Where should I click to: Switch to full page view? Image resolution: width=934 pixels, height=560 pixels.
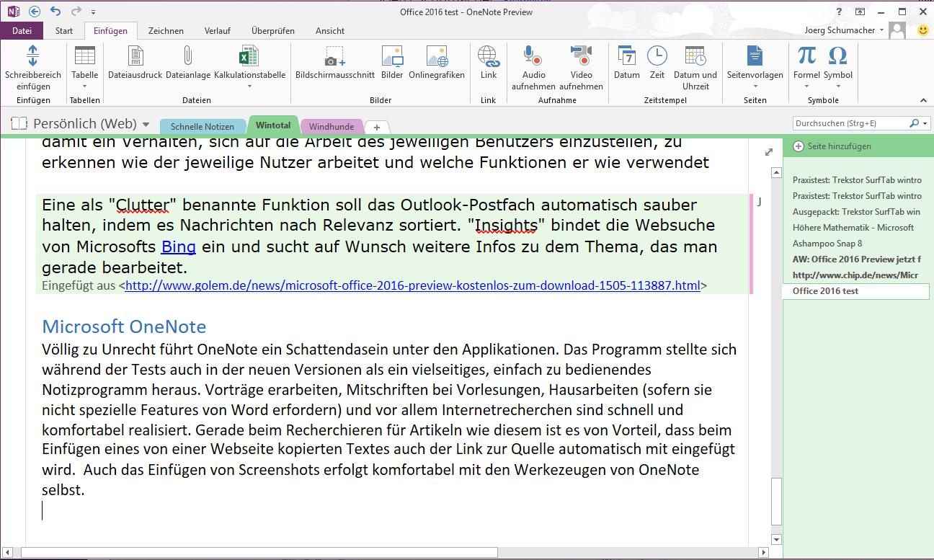768,152
